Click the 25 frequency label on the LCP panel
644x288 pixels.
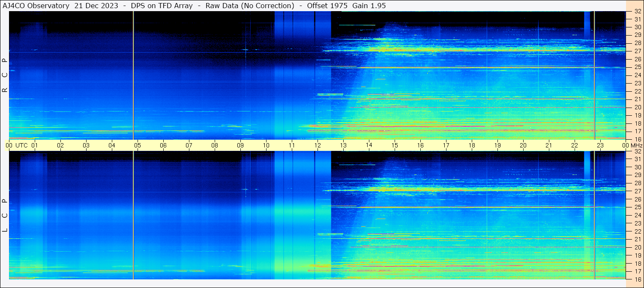click(x=638, y=207)
